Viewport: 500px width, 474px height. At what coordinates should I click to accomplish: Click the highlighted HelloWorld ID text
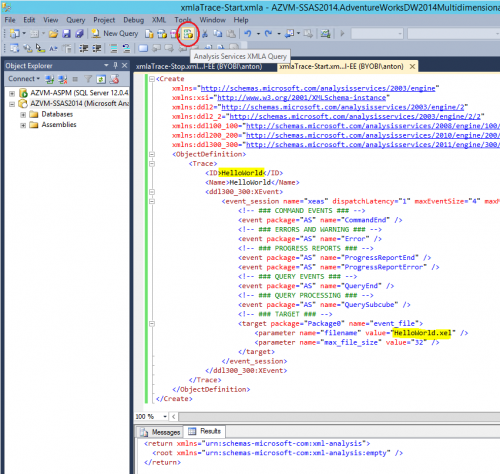click(242, 173)
